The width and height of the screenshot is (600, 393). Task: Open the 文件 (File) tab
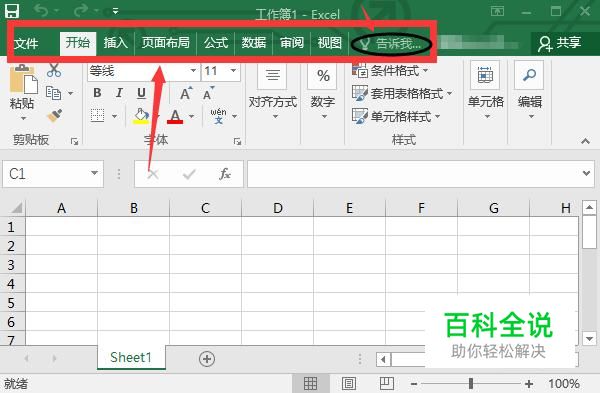coord(26,43)
